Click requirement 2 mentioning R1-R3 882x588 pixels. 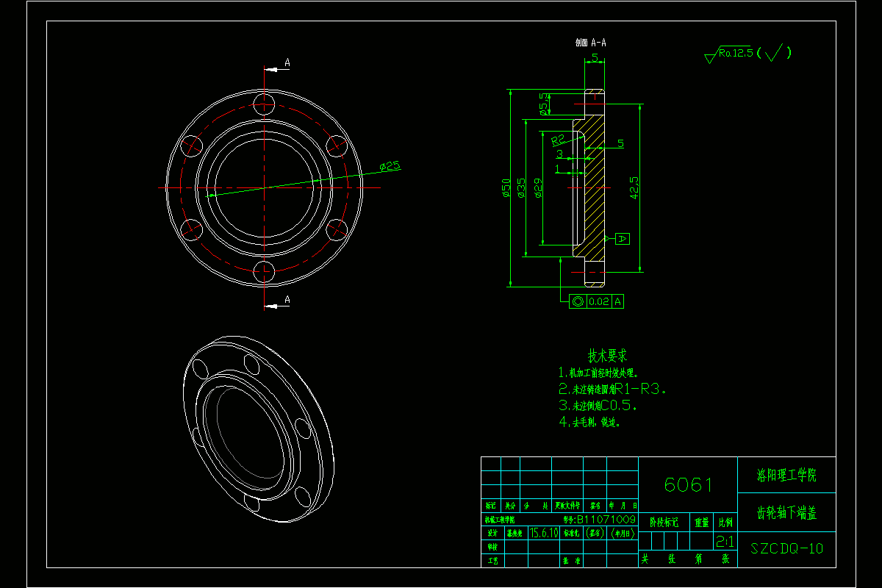tap(612, 389)
